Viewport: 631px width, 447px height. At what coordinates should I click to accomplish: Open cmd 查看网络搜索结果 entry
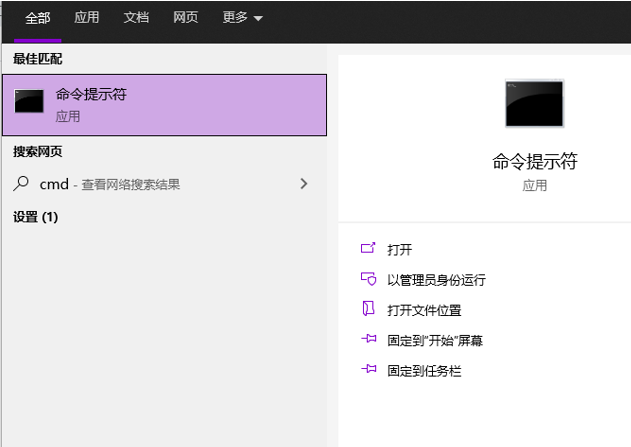[x=165, y=184]
